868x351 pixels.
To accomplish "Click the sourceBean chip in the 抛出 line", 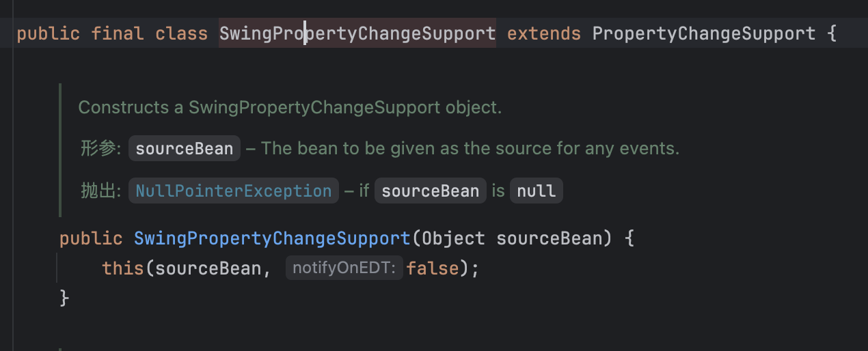I will click(431, 191).
